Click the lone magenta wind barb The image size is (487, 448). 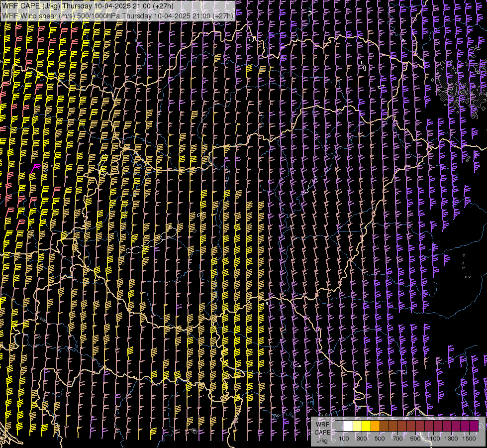tap(35, 168)
